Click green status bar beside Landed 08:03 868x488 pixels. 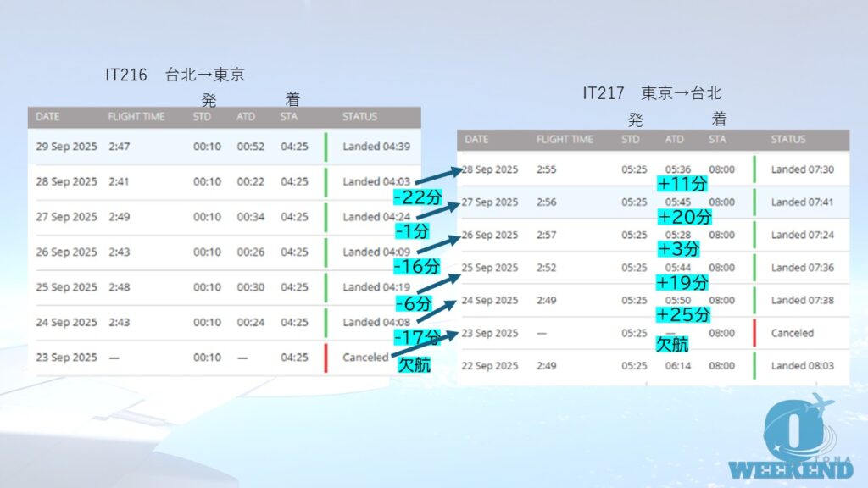[754, 366]
